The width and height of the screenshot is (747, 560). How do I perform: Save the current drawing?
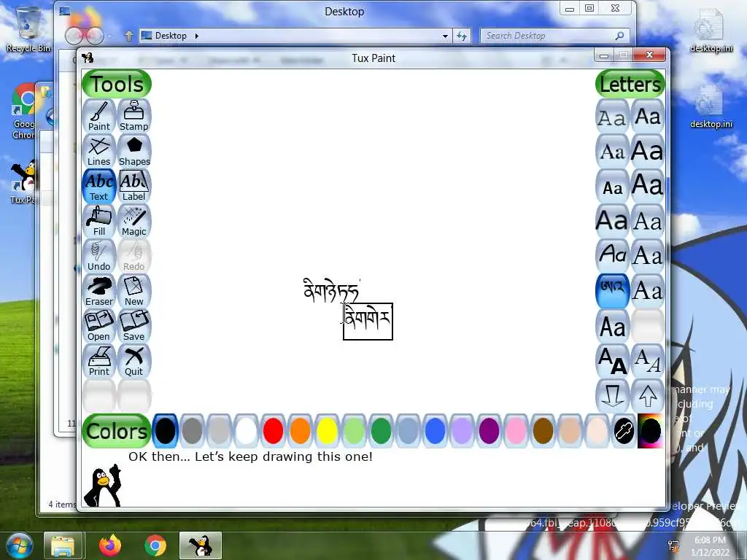click(134, 326)
